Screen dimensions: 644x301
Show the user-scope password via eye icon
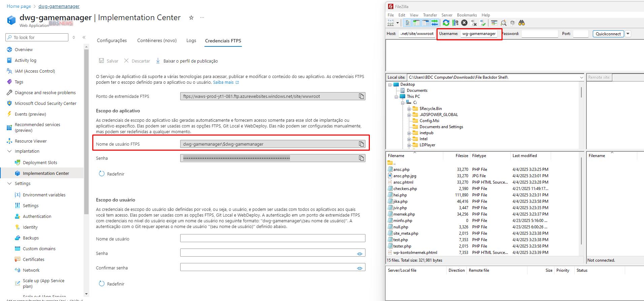(359, 254)
